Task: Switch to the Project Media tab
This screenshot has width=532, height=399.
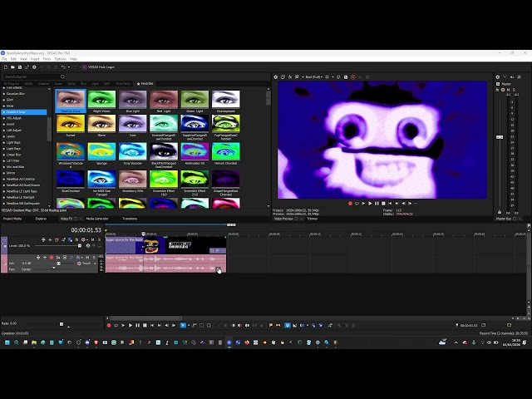Action: 12,219
